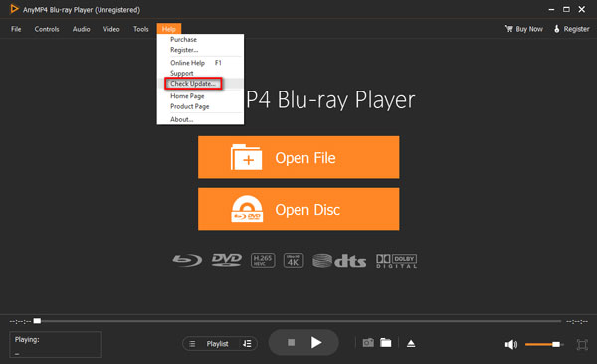597x364 pixels.
Task: Toggle the playlist sort order icon
Action: tap(247, 344)
